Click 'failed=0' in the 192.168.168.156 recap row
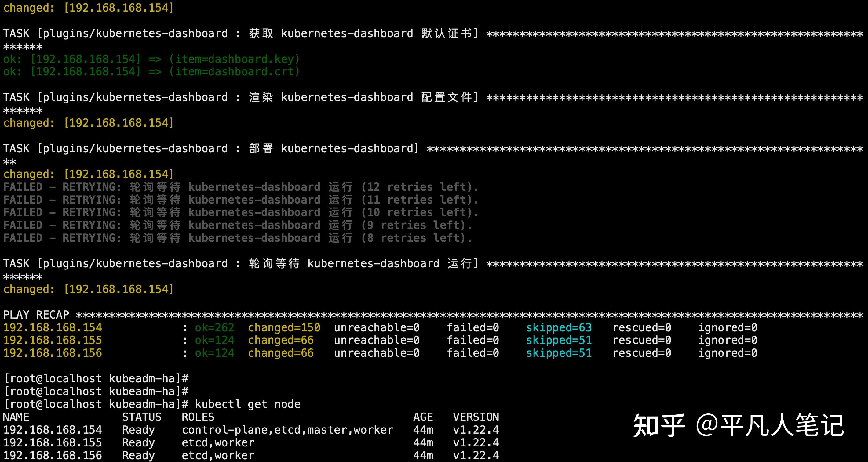The height and width of the screenshot is (462, 868). [x=473, y=353]
